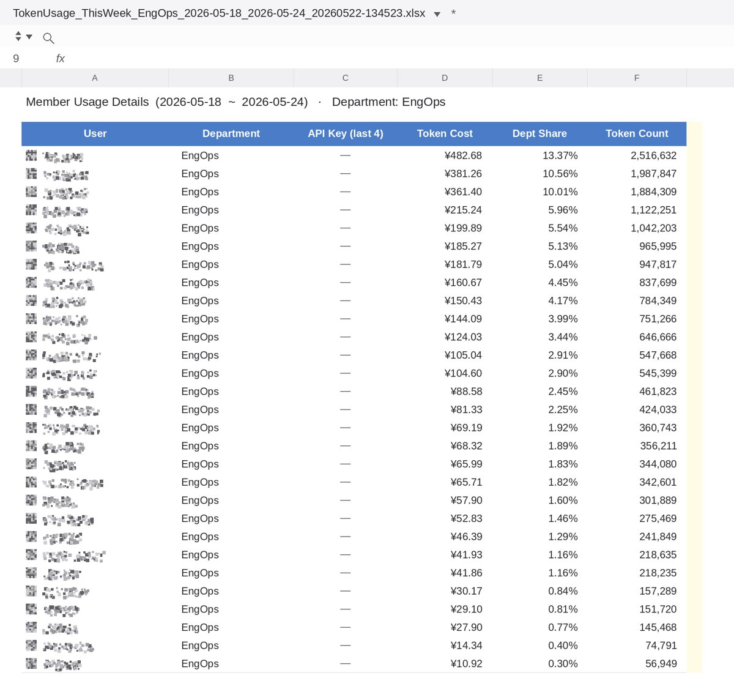Select the ¥14.34 cost cell
Screen dimensions: 734x700
445,646
